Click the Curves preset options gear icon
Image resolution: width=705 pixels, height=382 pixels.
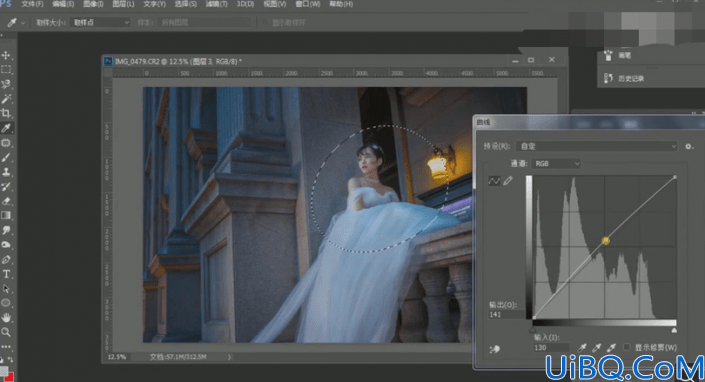[689, 147]
